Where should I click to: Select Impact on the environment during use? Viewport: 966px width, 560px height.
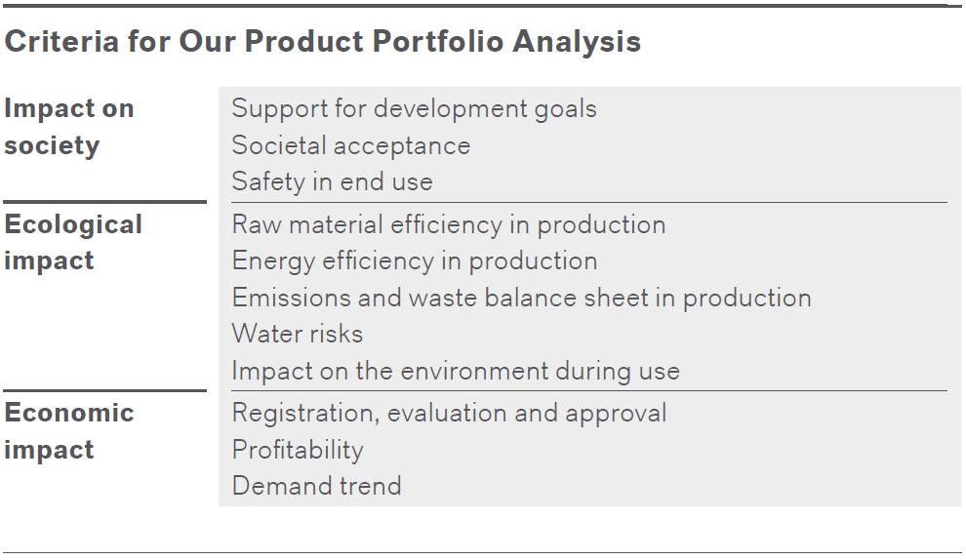456,372
